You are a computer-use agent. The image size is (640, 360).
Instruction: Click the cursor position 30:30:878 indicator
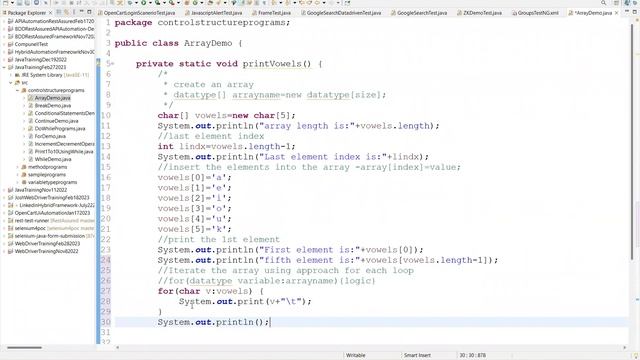(x=473, y=356)
